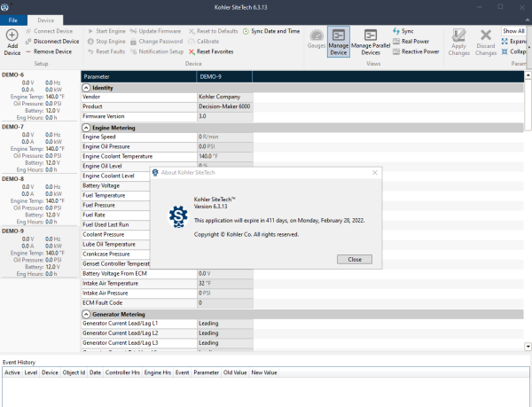This screenshot has height=407, width=532.
Task: Toggle the Sync option in ribbon
Action: pyautogui.click(x=403, y=31)
